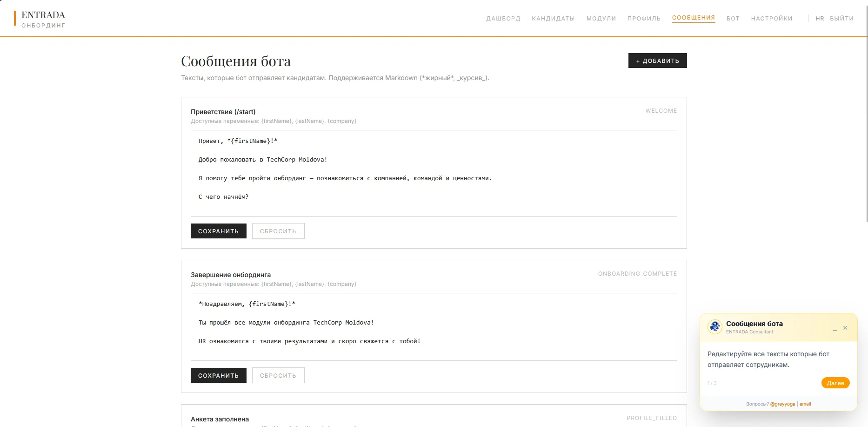Close the Сообщения бота helper widget
868x427 pixels.
point(845,328)
